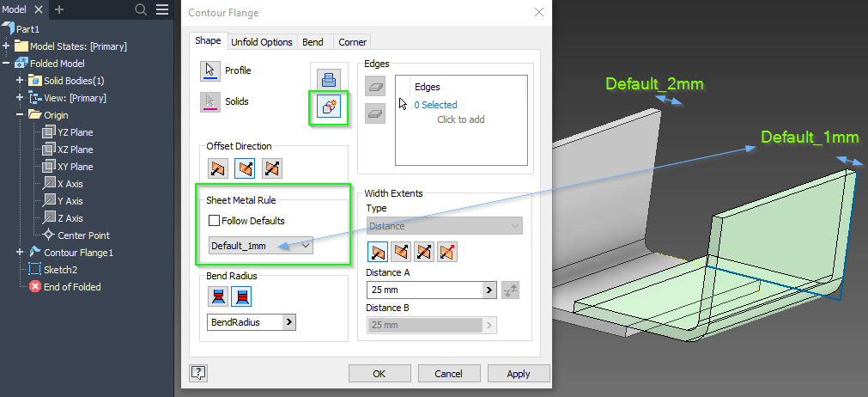
Task: Collapse the Origin folder
Action: coord(20,115)
